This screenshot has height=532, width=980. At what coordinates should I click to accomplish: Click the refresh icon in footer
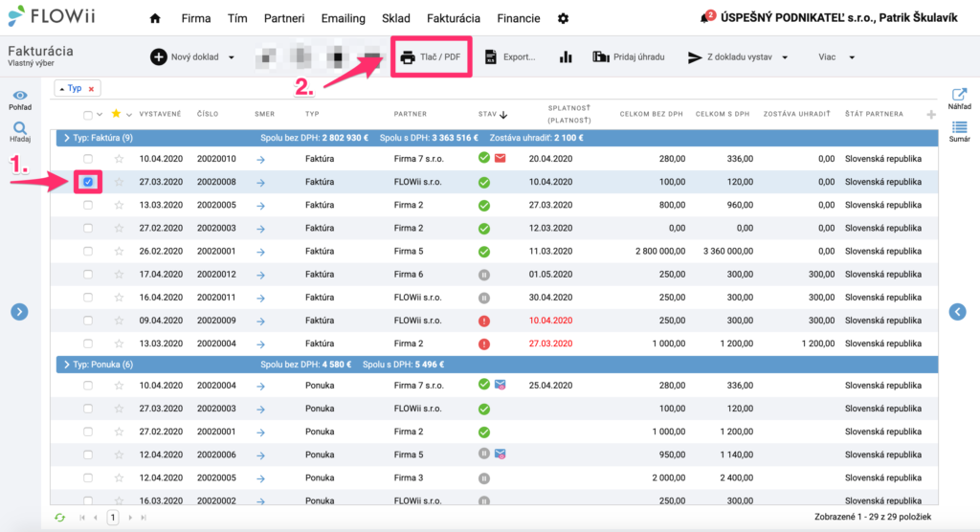(59, 518)
